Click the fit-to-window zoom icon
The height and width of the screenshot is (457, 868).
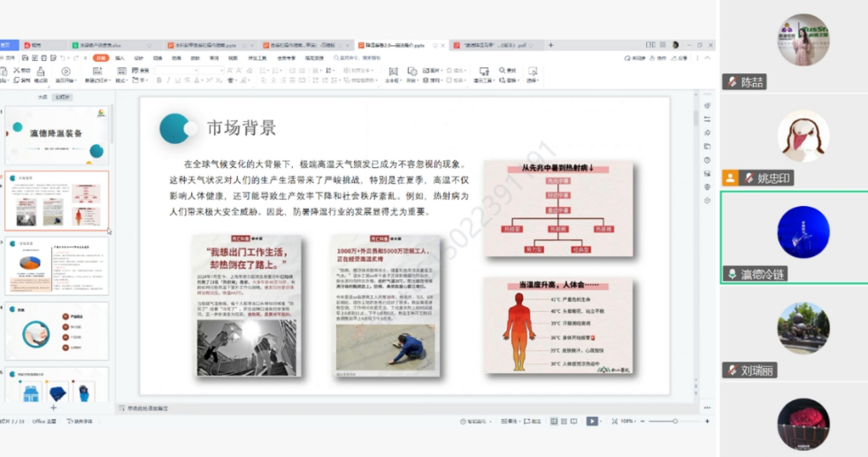coord(615,421)
